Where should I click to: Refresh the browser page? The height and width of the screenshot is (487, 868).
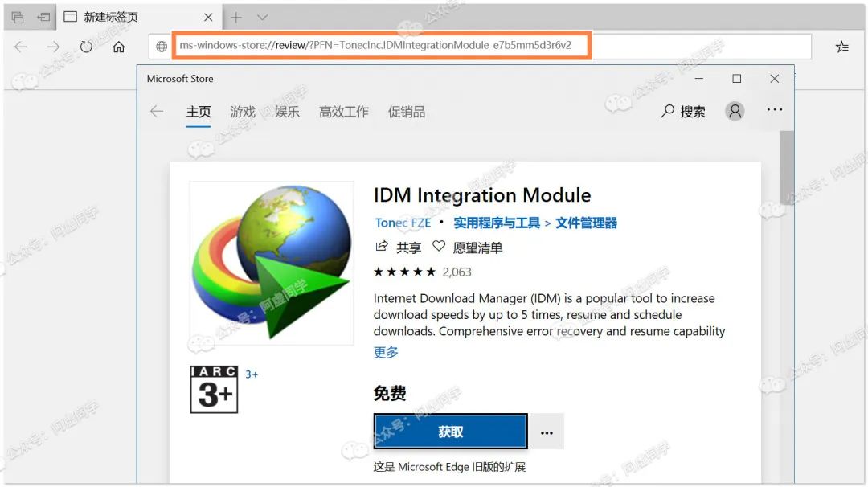86,47
